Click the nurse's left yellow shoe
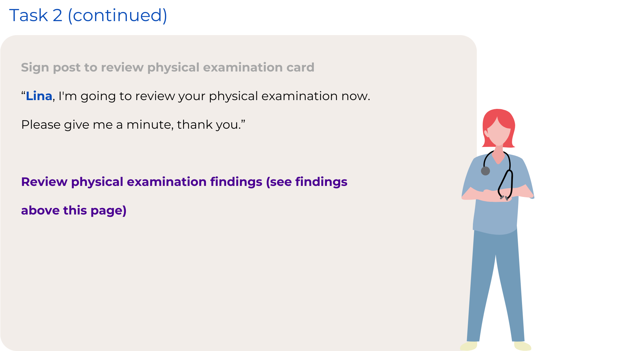Viewport: 644px width, 351px height. pos(469,346)
